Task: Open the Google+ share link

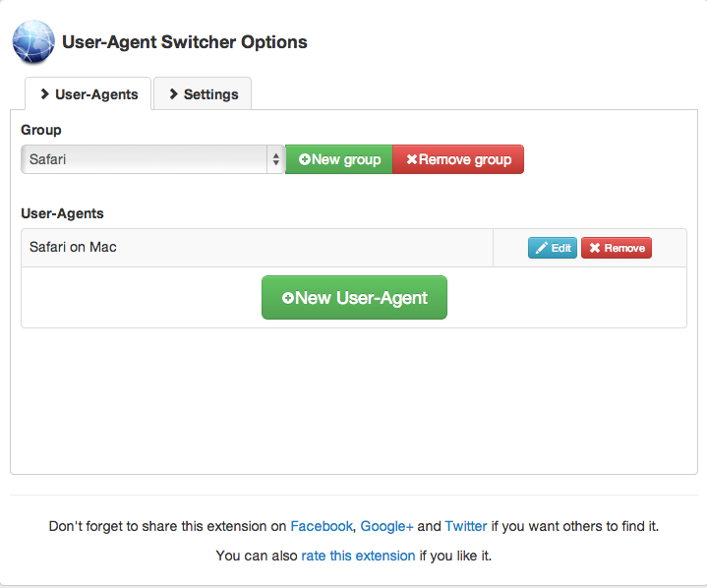Action: coord(386,526)
